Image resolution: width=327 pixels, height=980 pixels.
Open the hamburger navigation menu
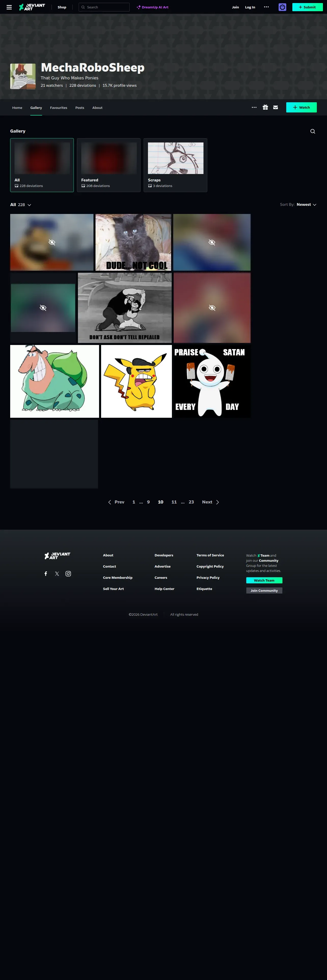(9, 7)
